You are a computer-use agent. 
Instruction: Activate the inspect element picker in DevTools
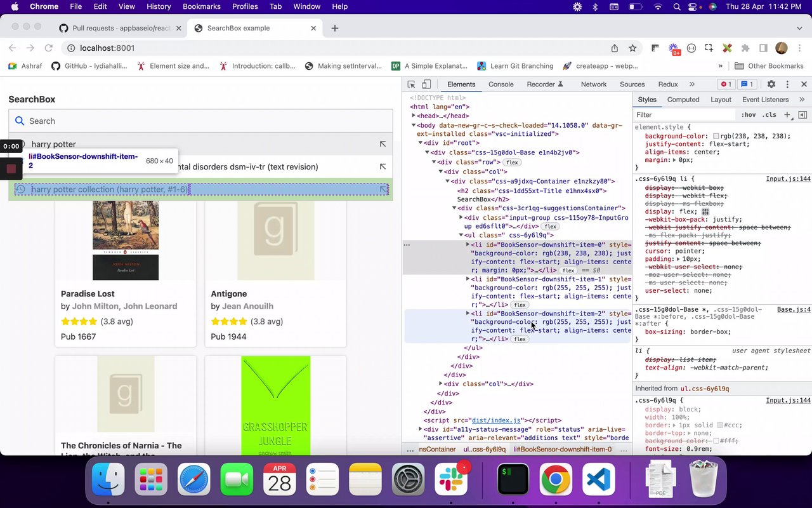coord(411,84)
